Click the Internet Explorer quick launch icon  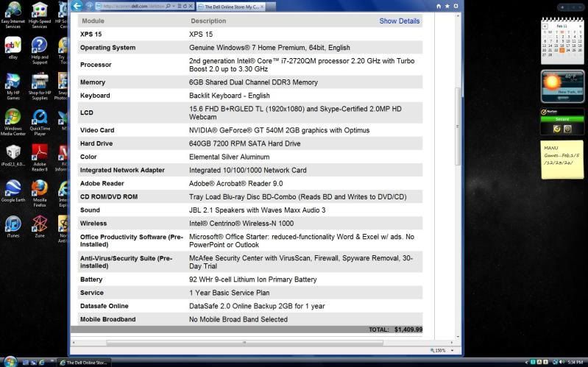pyautogui.click(x=42, y=362)
